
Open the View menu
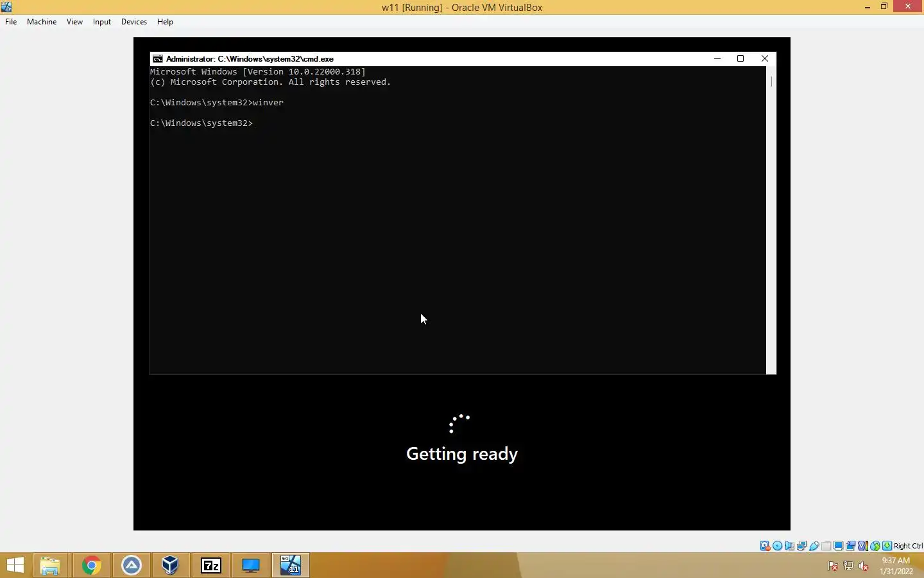pos(74,22)
